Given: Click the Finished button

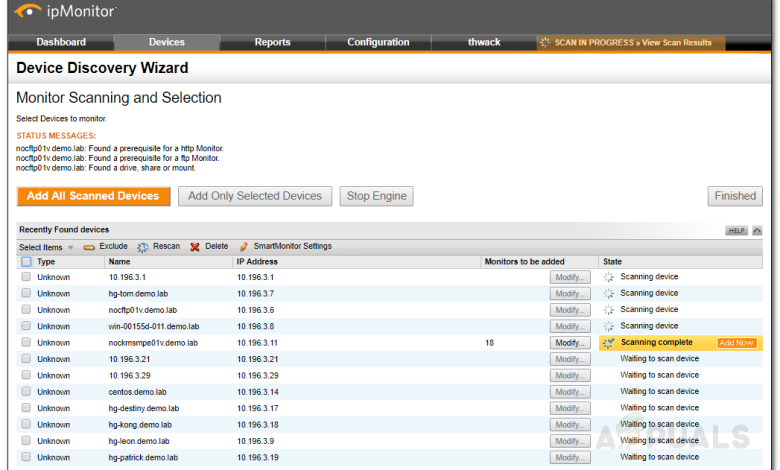Looking at the screenshot, I should [735, 196].
